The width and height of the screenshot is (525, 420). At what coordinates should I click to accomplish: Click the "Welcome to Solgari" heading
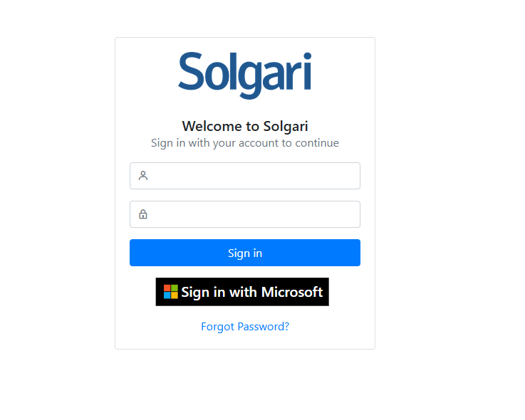click(245, 126)
